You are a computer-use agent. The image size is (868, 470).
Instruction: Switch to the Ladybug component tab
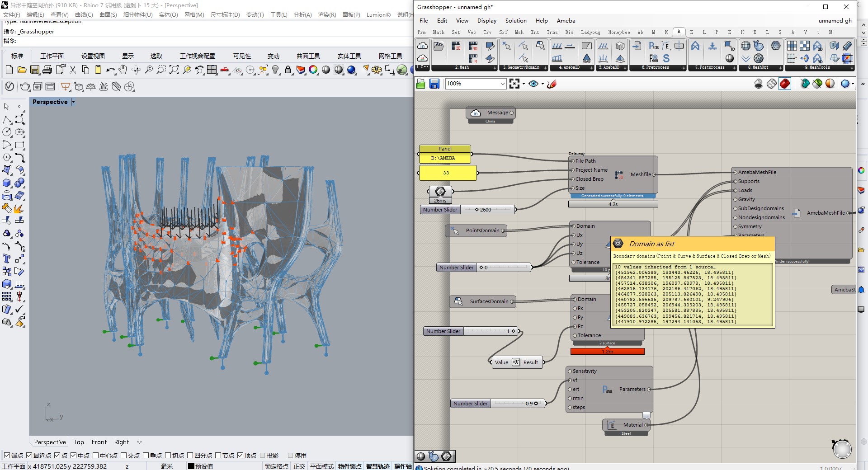tap(590, 33)
